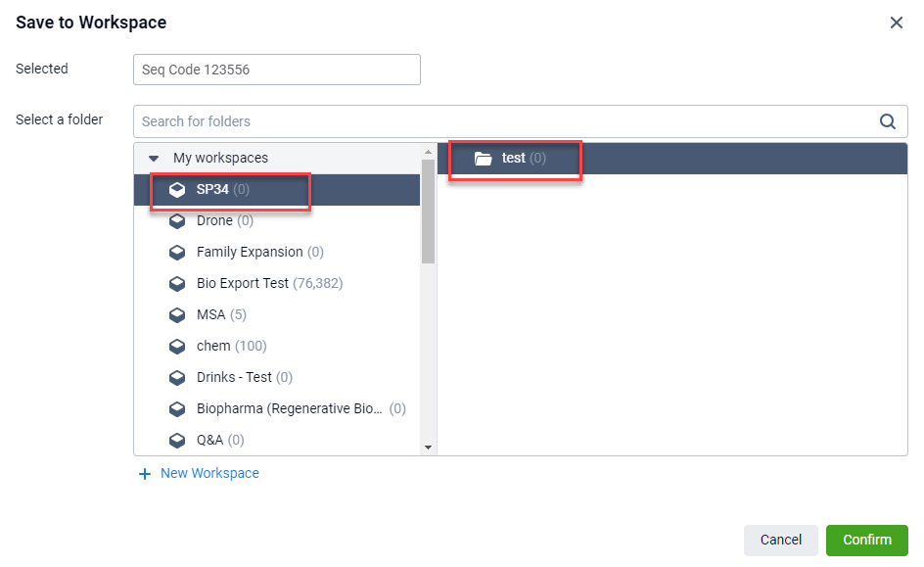This screenshot has width=924, height=567.
Task: Collapse the My workspaces tree
Action: tap(154, 159)
